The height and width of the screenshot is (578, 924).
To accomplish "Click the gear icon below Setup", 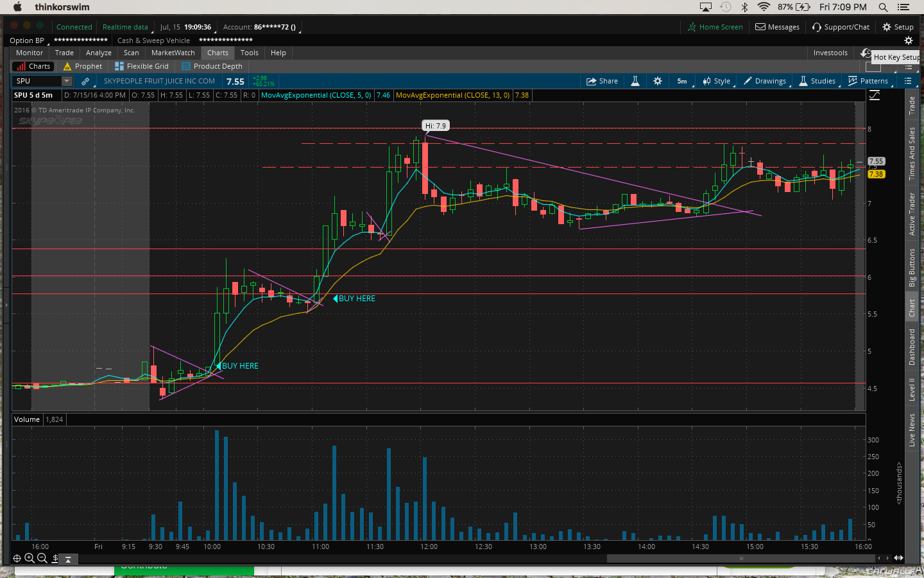I will (x=909, y=40).
